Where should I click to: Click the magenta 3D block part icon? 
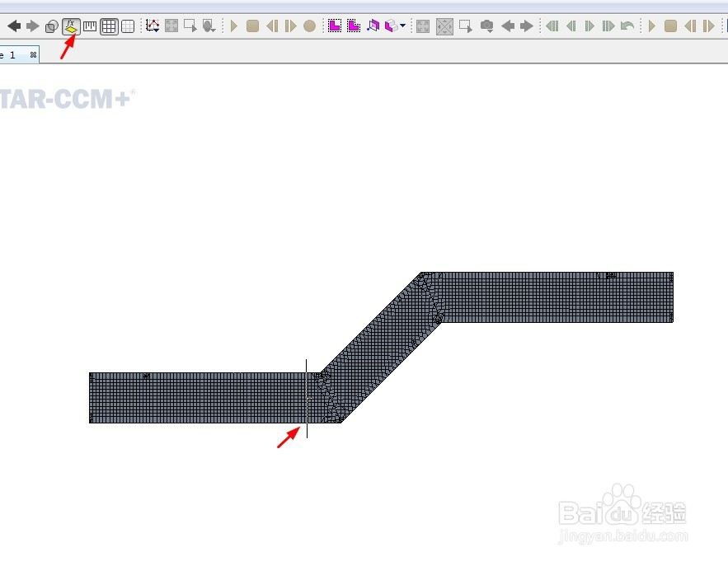point(392,26)
